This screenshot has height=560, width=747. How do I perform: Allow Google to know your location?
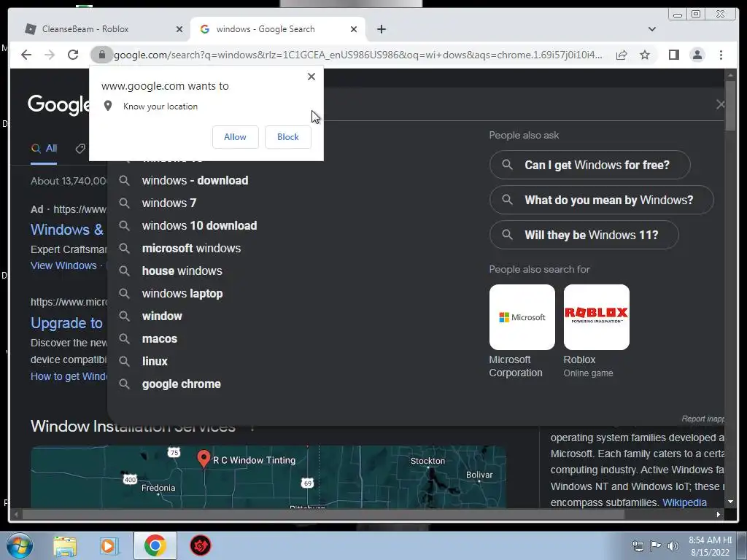[x=236, y=137]
